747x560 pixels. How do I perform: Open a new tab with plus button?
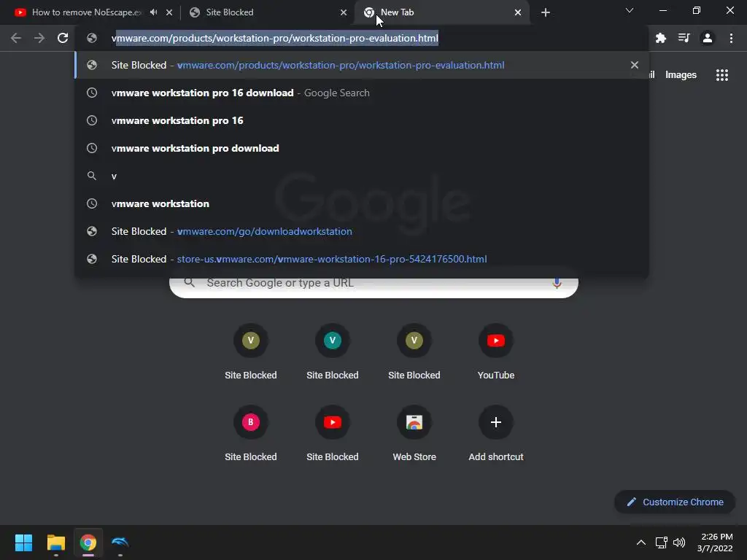pos(546,12)
